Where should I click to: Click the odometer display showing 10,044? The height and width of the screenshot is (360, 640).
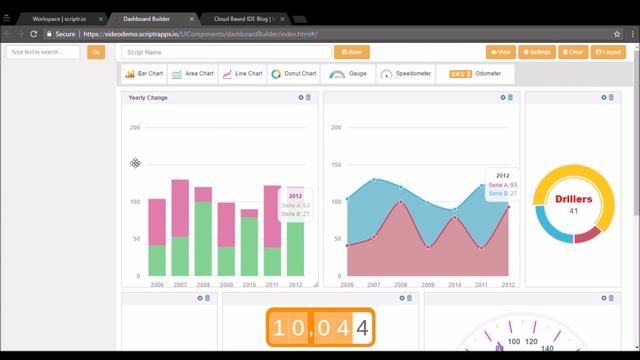click(x=320, y=327)
